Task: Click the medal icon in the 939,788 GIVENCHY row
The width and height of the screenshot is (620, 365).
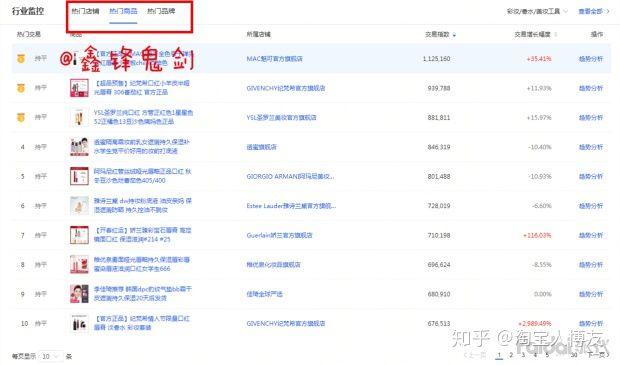Action: coord(21,88)
